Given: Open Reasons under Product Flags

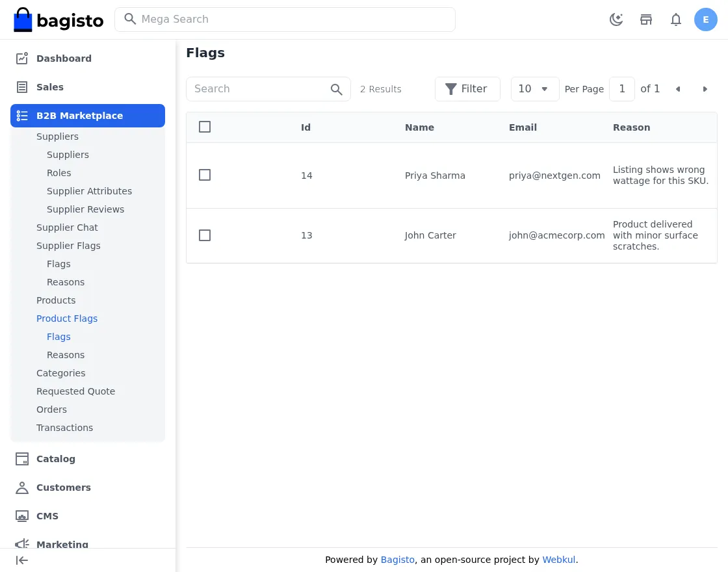Looking at the screenshot, I should coord(66,355).
